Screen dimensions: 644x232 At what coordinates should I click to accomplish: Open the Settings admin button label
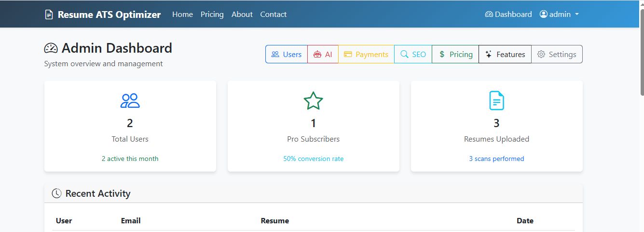tap(562, 55)
